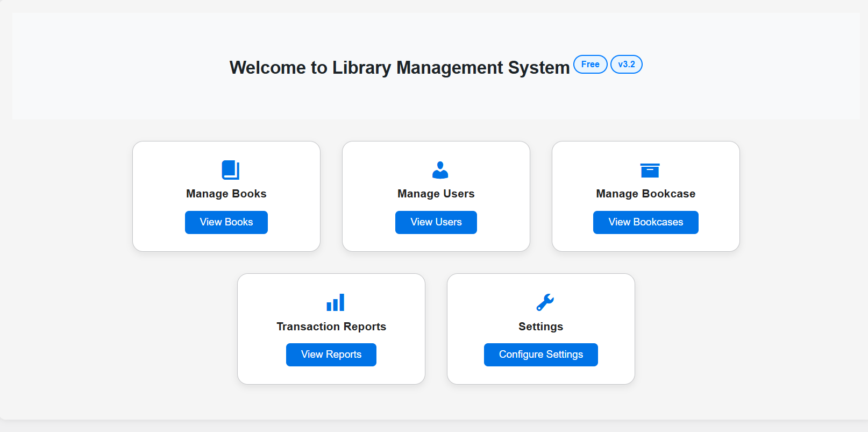Select the Manage Users heading text

click(436, 194)
